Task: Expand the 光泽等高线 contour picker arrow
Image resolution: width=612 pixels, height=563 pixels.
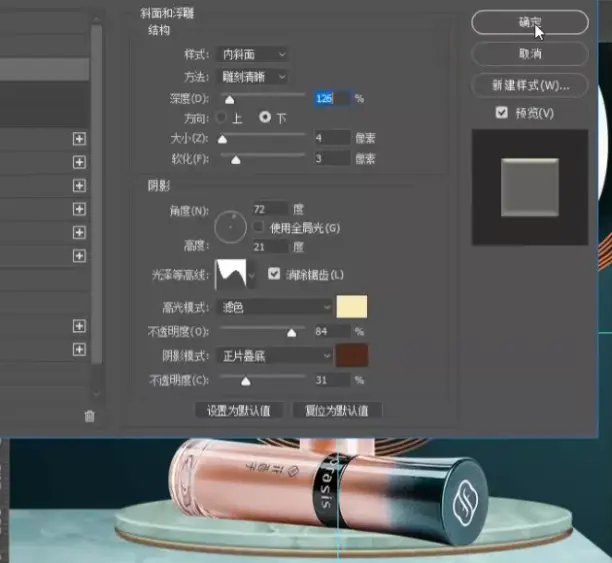Action: coord(251,275)
